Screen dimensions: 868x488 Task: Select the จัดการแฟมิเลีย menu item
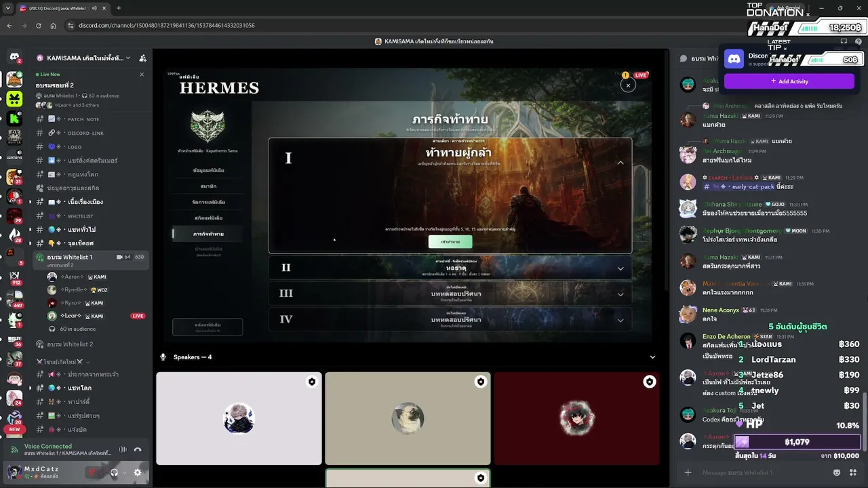click(208, 202)
